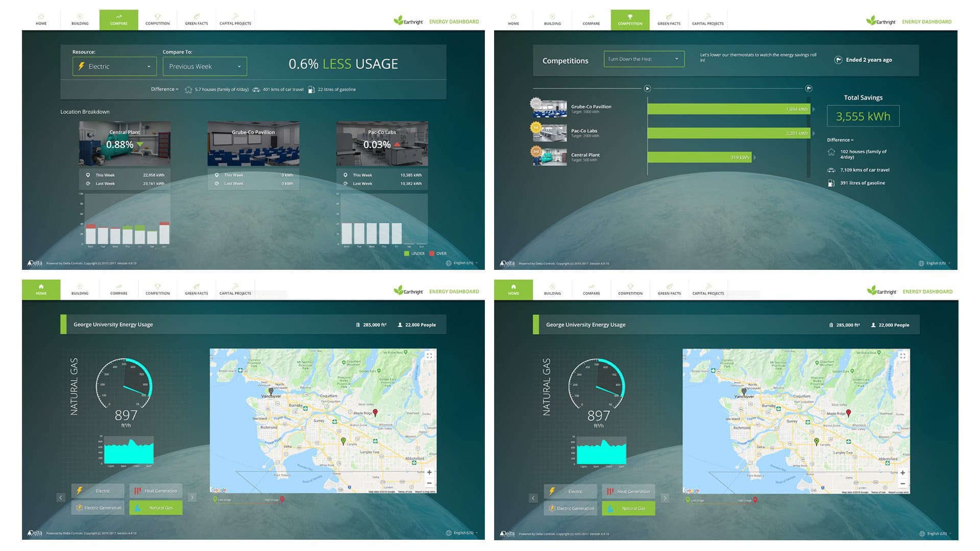Open the Central Plant 0.88% location card
This screenshot has height=551, width=980.
[x=125, y=143]
